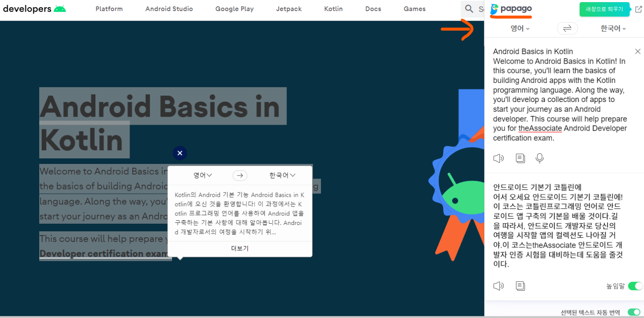Viewport: 644px width, 318px height.
Task: Copy the English source text
Action: click(x=520, y=158)
